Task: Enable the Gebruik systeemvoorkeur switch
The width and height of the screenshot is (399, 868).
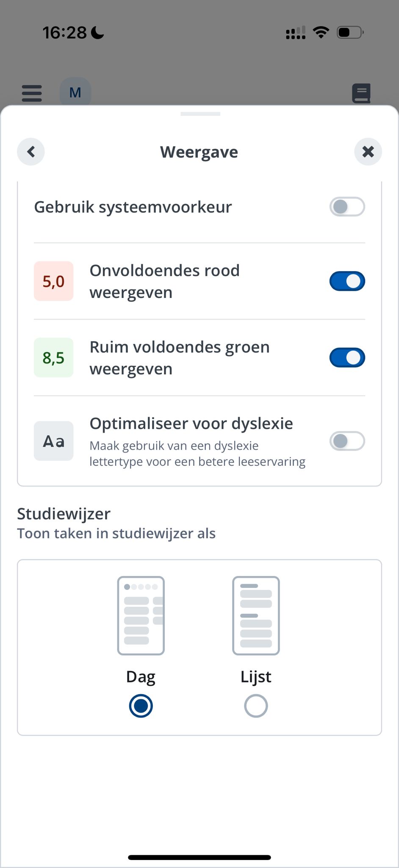Action: click(347, 207)
